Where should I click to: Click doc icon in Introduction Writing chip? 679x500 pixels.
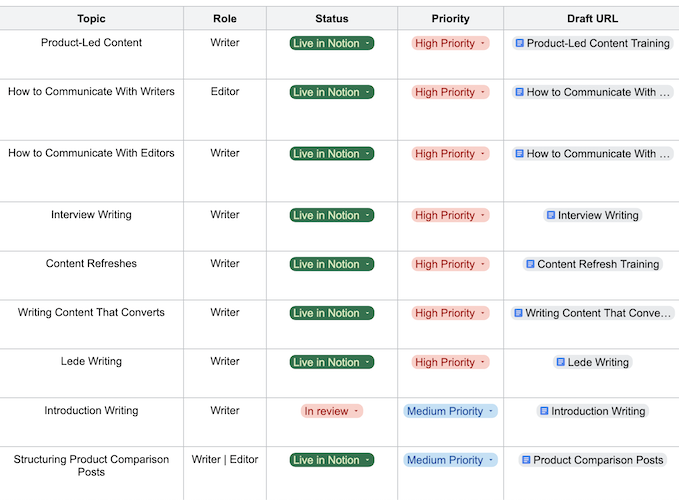click(x=544, y=411)
